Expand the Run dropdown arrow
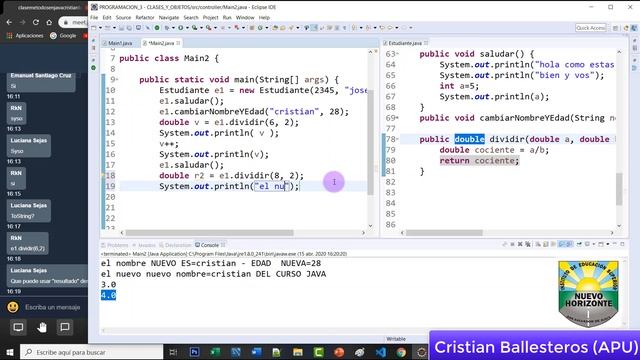The image size is (640, 360). [187, 28]
